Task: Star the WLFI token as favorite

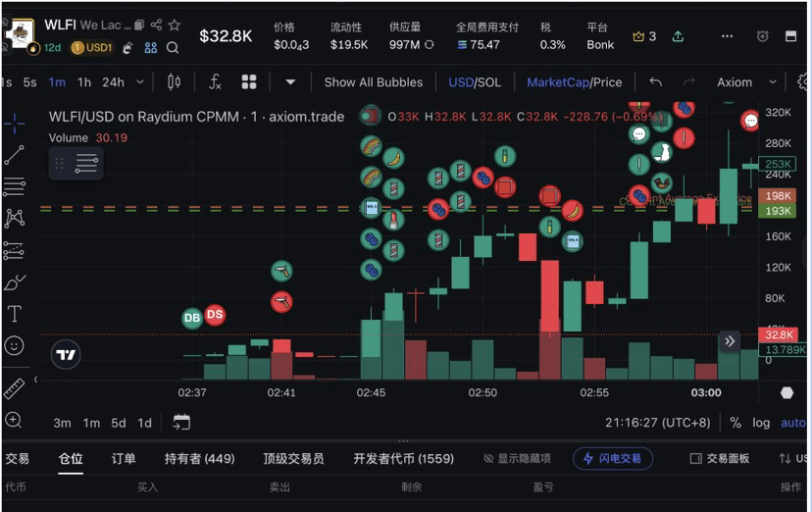Action: pyautogui.click(x=174, y=25)
